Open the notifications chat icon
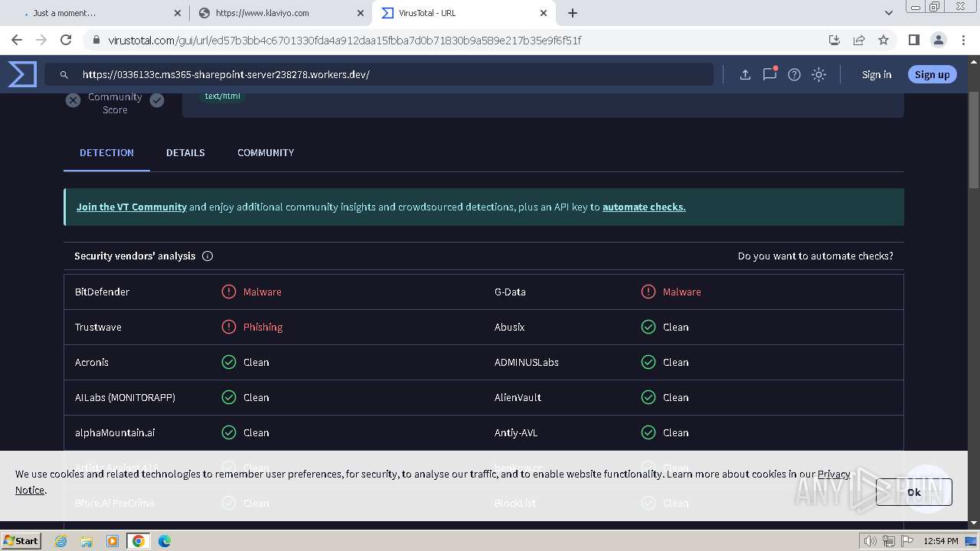Screen dimensions: 980x551 click(x=769, y=74)
